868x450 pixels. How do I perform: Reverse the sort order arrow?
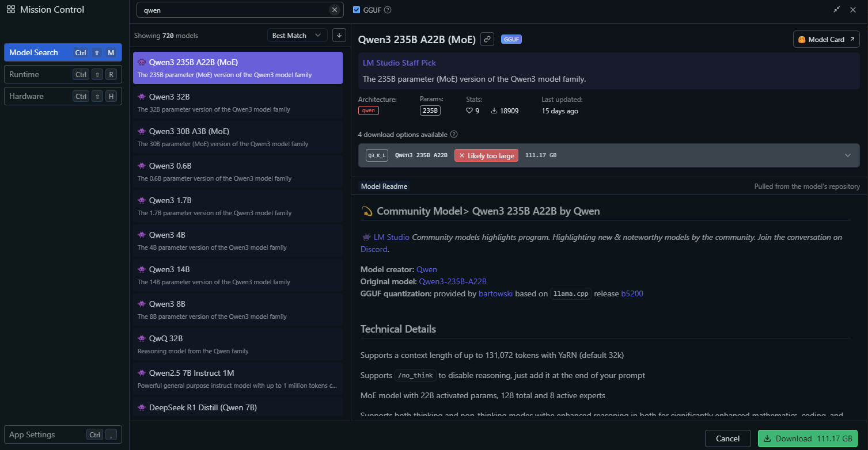pos(339,35)
